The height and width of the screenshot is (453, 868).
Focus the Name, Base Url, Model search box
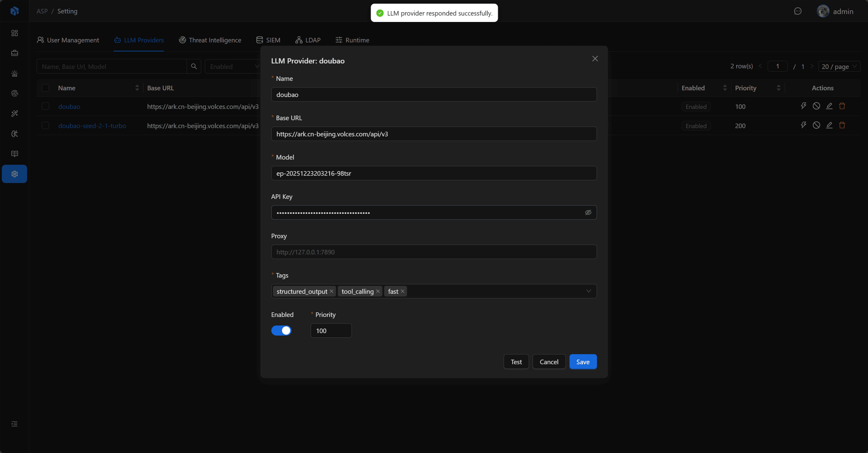pyautogui.click(x=112, y=67)
